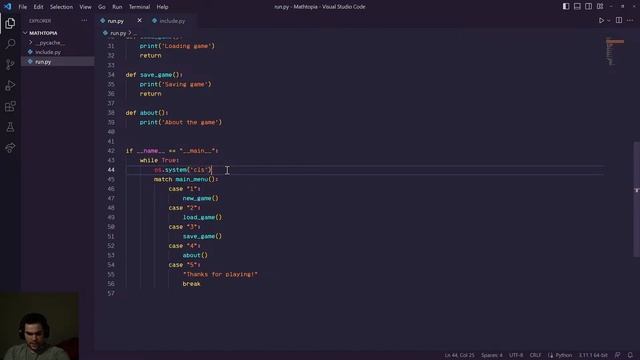Click on match main_menu() line

tap(186, 179)
